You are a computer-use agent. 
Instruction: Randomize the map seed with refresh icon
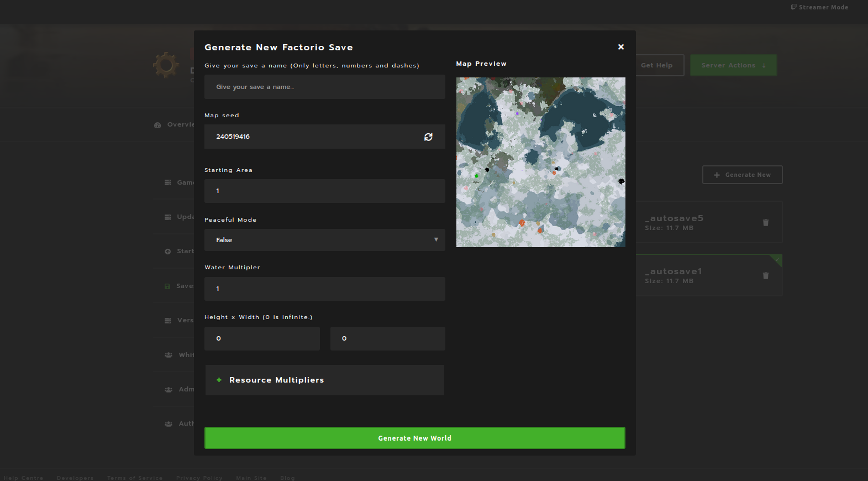coord(428,137)
